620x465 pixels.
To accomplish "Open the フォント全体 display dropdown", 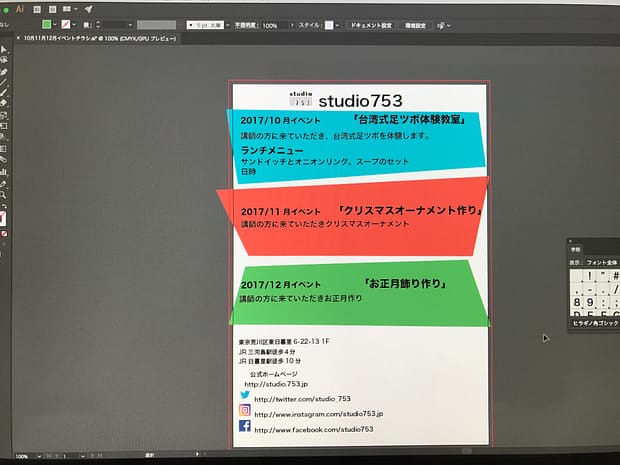I will pyautogui.click(x=603, y=262).
